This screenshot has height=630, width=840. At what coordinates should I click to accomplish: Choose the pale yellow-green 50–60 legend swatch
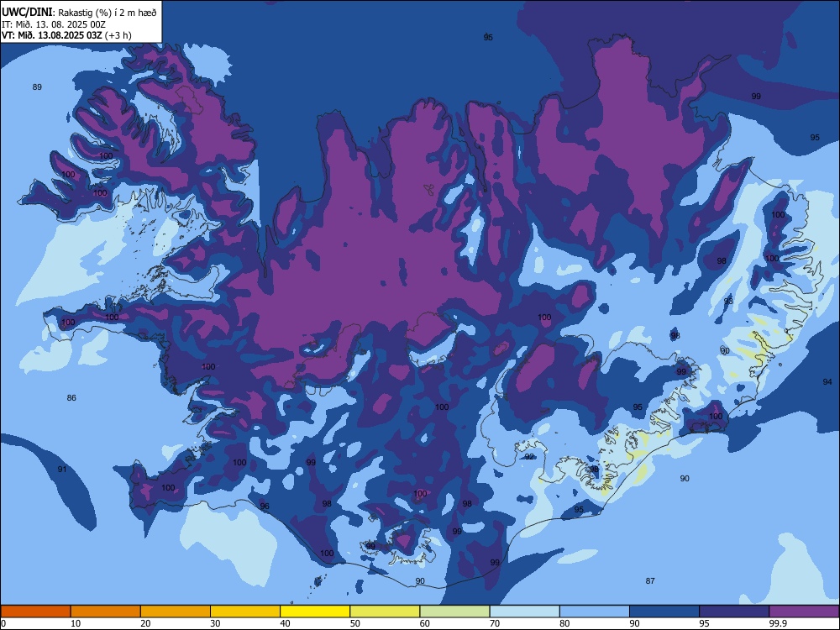[x=386, y=612]
